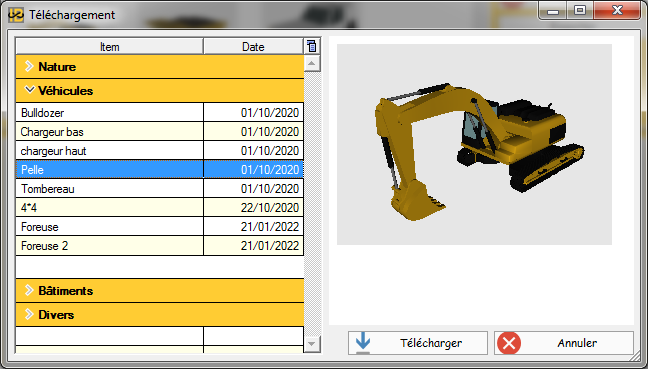Click the blue download arrow icon

(x=363, y=343)
